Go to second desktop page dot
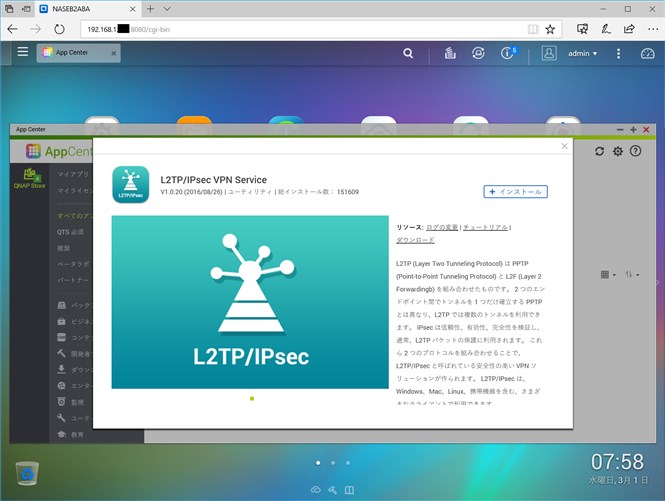 tap(333, 463)
